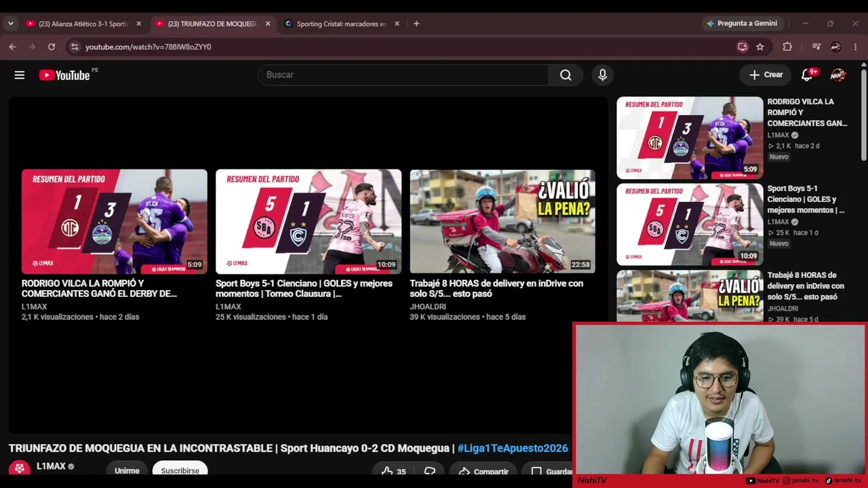
Task: Reload the current YouTube page
Action: [x=52, y=47]
